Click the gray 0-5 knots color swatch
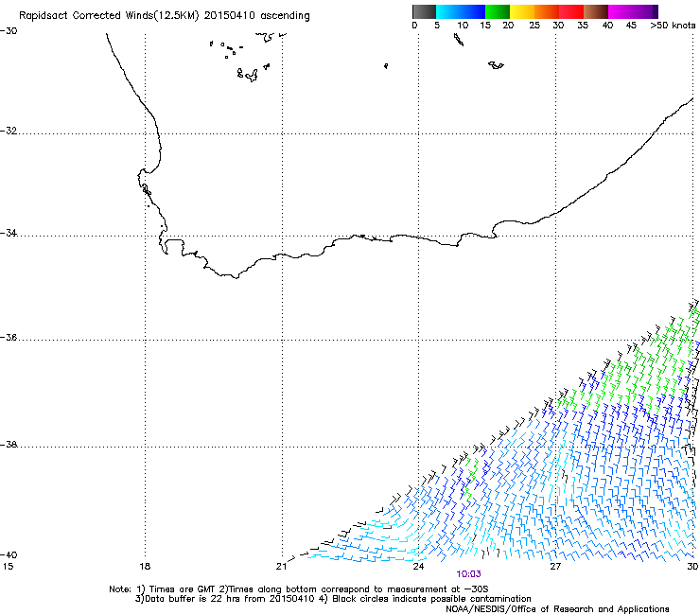 click(x=424, y=11)
